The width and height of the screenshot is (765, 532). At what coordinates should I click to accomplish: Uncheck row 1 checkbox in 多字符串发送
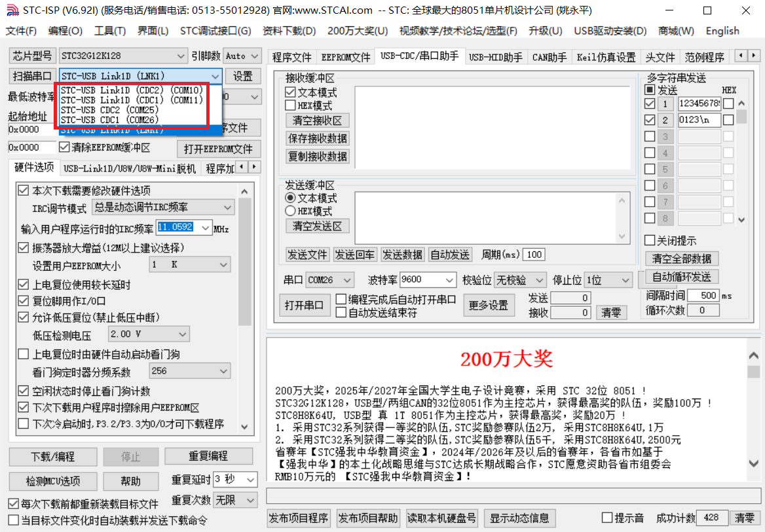point(649,103)
